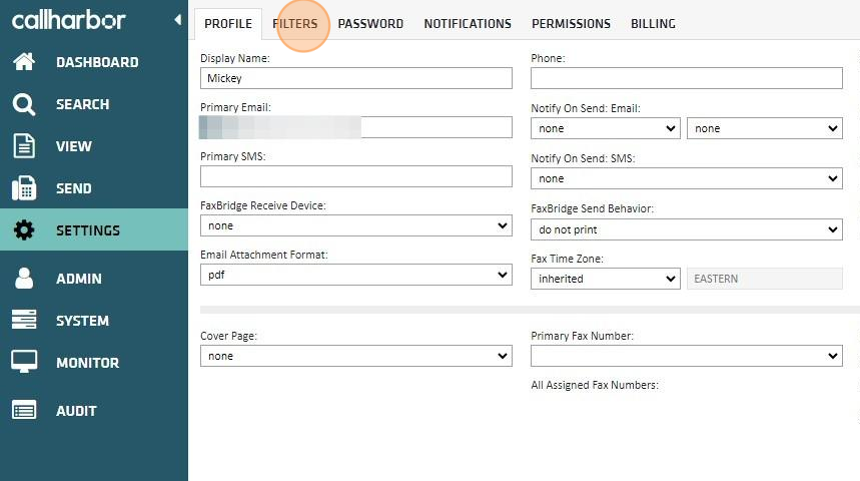The image size is (860, 481).
Task: Click the Phone input field
Action: click(686, 78)
